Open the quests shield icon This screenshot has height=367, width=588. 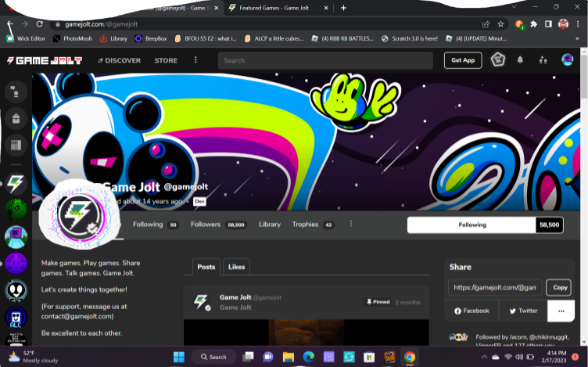(x=498, y=59)
